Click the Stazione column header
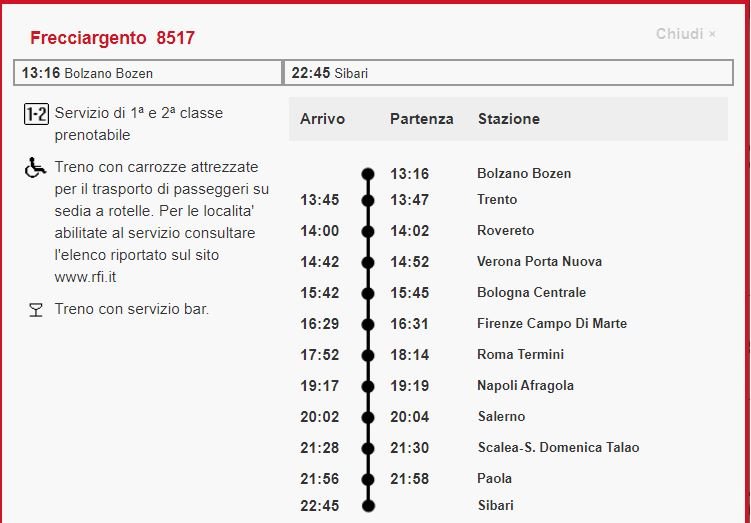 pos(508,119)
